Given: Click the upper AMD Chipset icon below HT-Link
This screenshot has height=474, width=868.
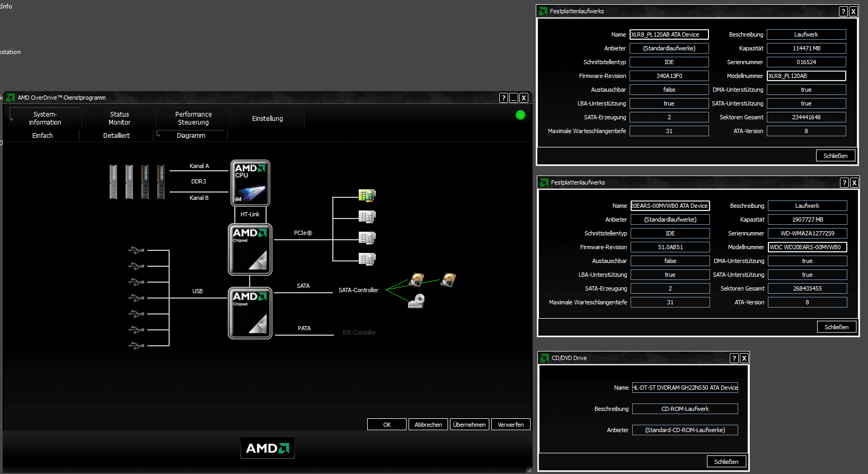Looking at the screenshot, I should click(250, 249).
